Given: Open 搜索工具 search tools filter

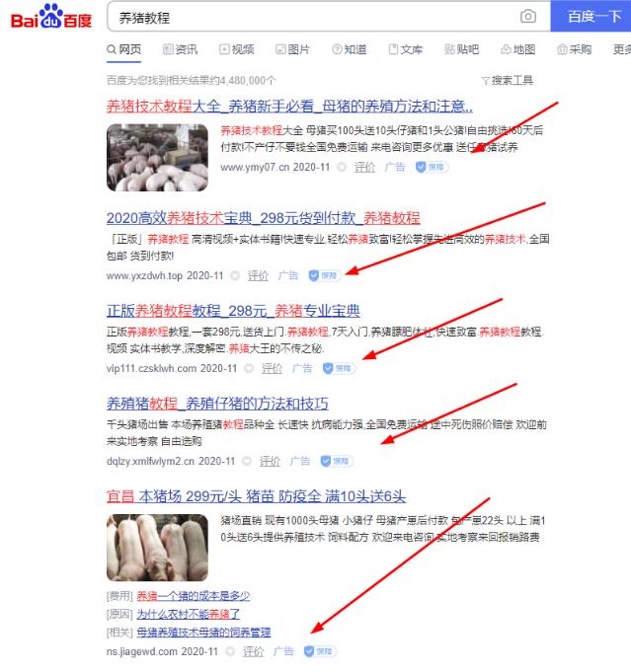Looking at the screenshot, I should point(507,80).
